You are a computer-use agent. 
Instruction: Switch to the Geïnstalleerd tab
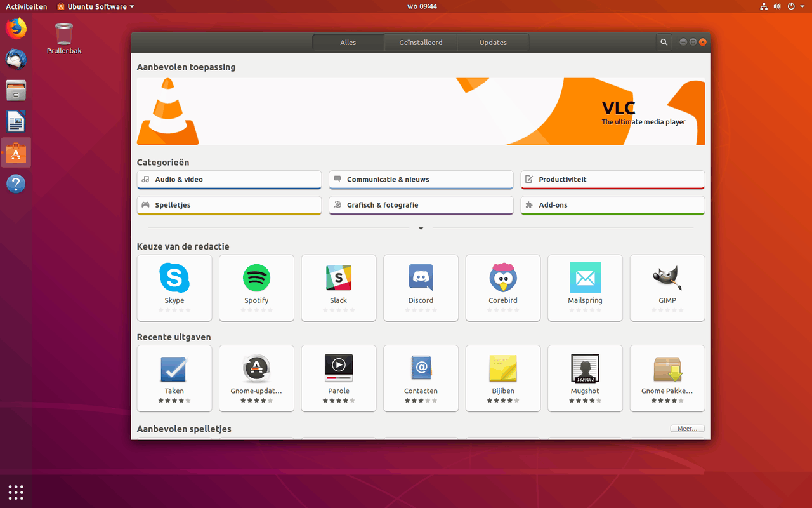(x=421, y=43)
